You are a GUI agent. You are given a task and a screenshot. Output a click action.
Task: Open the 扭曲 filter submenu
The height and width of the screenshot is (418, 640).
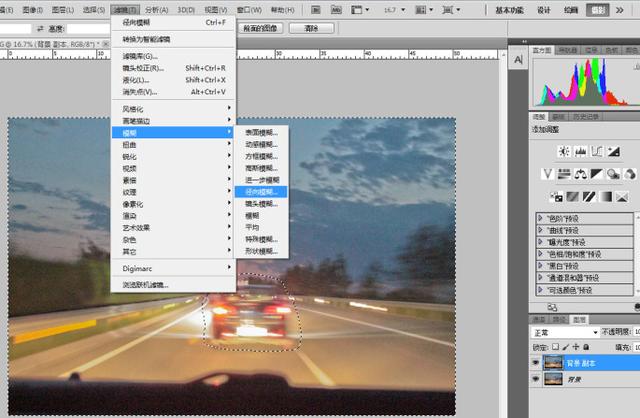[x=174, y=145]
